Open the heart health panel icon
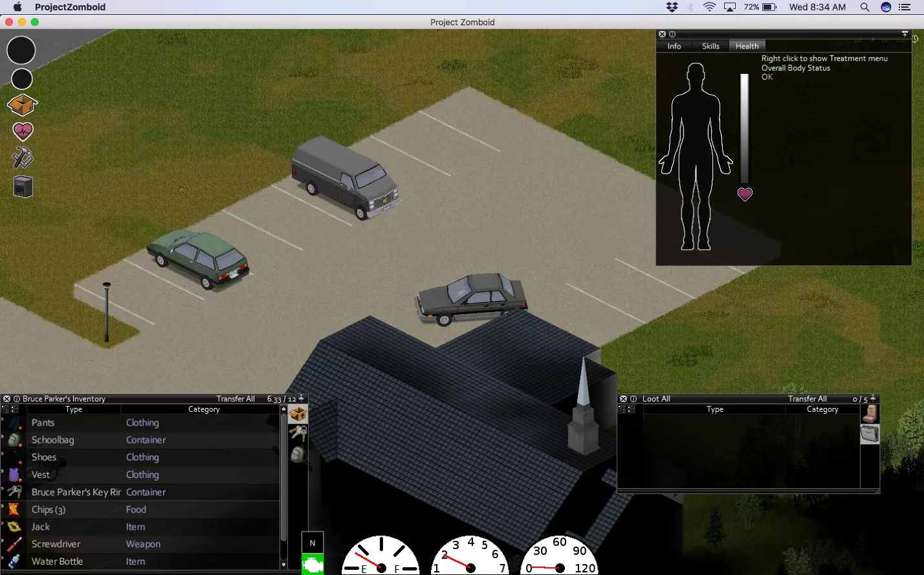The width and height of the screenshot is (924, 575). pyautogui.click(x=23, y=131)
